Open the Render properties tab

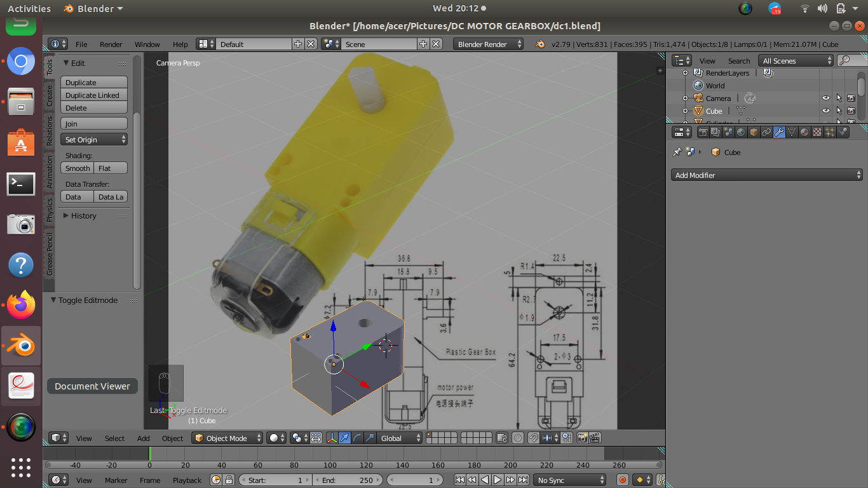click(703, 132)
